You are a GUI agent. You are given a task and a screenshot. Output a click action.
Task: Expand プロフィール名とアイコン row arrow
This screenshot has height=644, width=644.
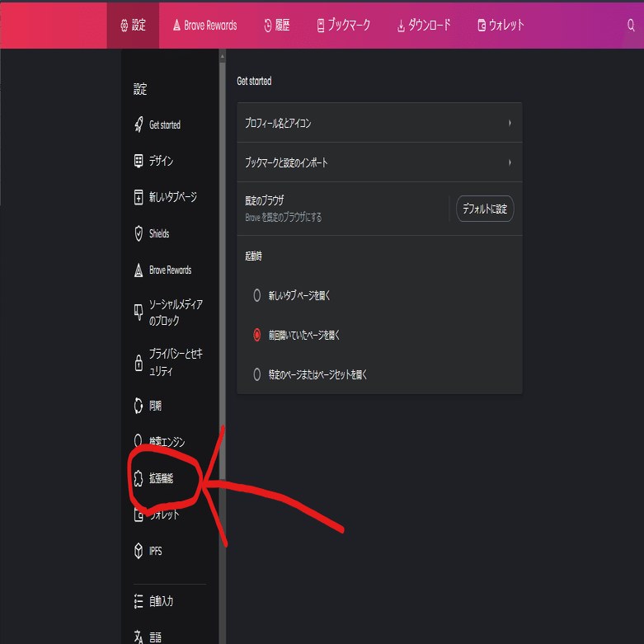[x=510, y=123]
